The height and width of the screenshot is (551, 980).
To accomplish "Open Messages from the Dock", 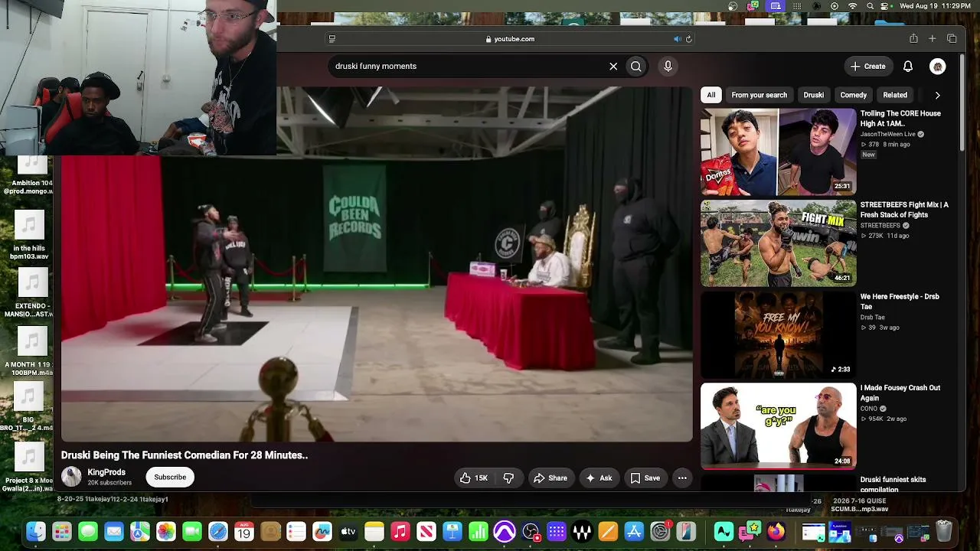I will [88, 531].
